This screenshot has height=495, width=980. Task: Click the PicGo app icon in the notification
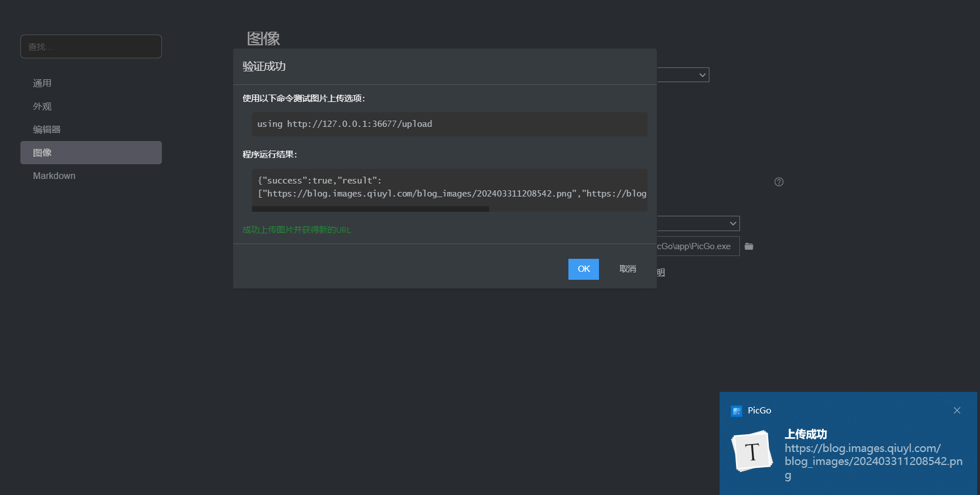coord(737,411)
